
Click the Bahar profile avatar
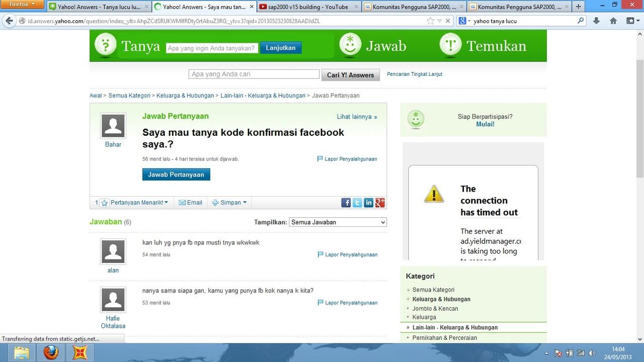[x=113, y=126]
